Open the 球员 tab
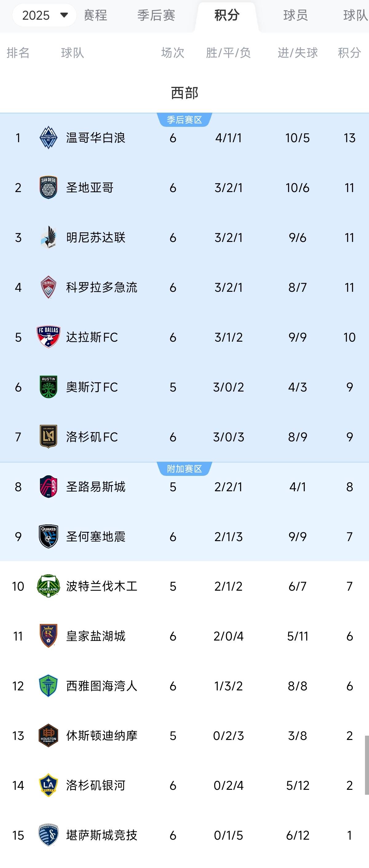 coord(295,15)
